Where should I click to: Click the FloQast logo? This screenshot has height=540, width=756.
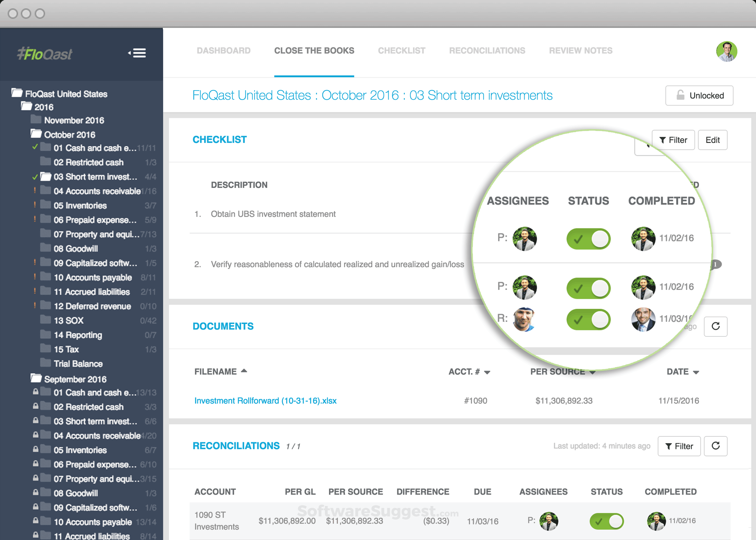[45, 53]
